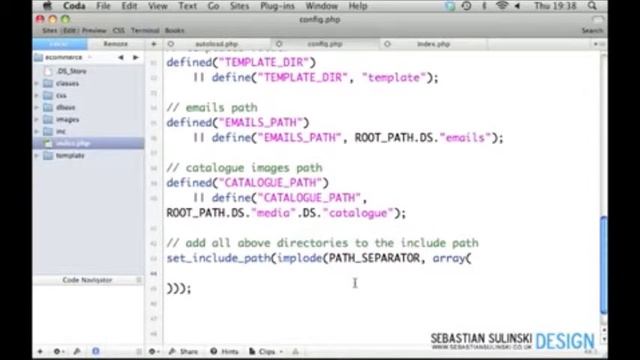This screenshot has width=640, height=360.
Task: Expand the classes folder
Action: click(37, 83)
